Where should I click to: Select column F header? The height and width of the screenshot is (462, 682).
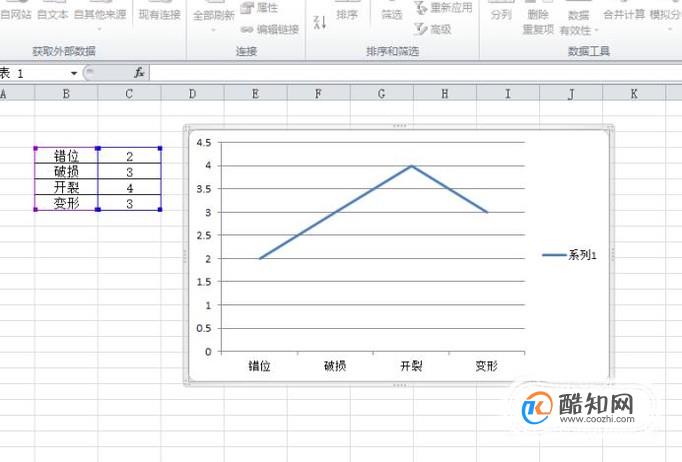(318, 94)
